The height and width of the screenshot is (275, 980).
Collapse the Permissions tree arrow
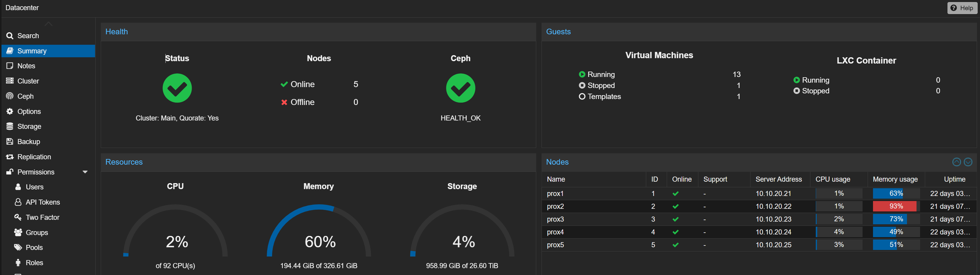(x=85, y=172)
